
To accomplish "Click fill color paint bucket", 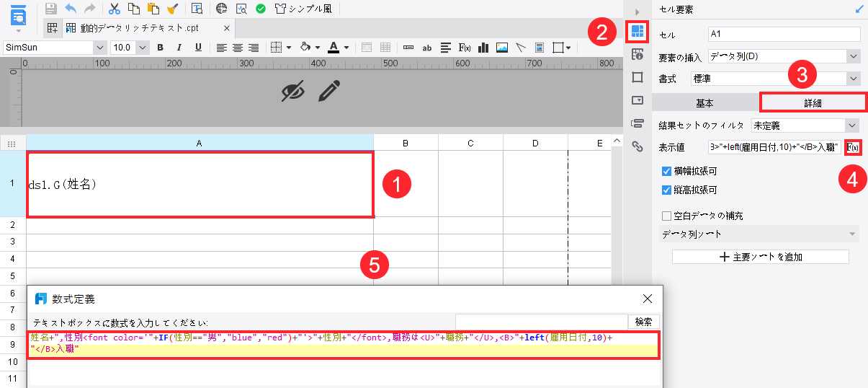I will [305, 48].
